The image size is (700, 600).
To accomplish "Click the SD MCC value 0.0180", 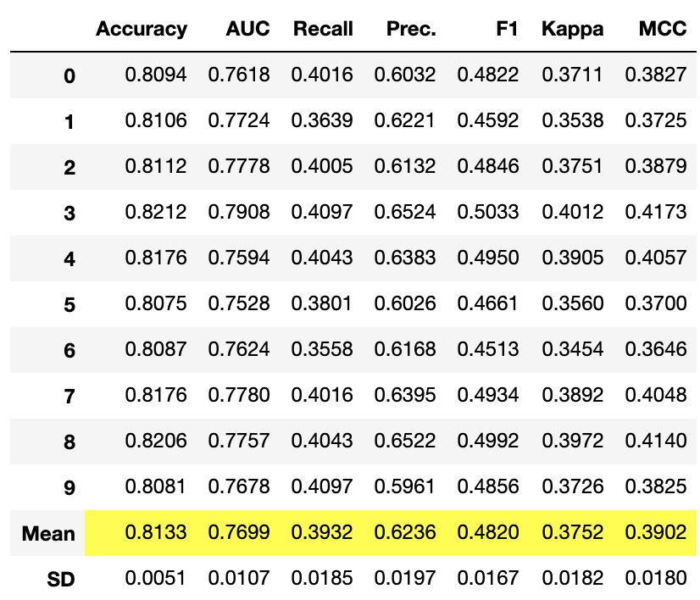I will pos(656,578).
